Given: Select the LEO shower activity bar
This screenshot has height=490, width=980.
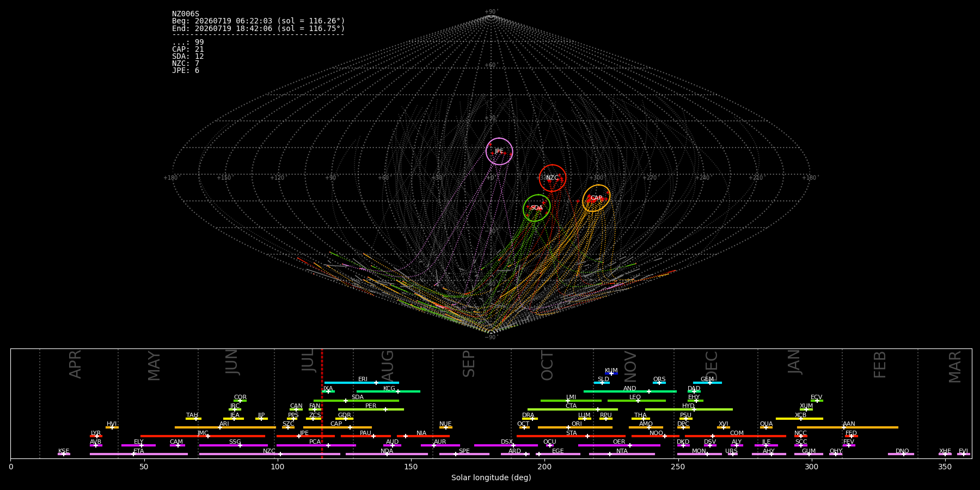Looking at the screenshot, I should point(636,401).
